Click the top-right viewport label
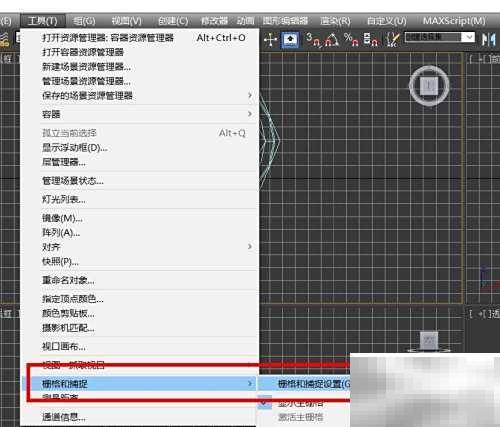500x427 pixels. [x=484, y=59]
